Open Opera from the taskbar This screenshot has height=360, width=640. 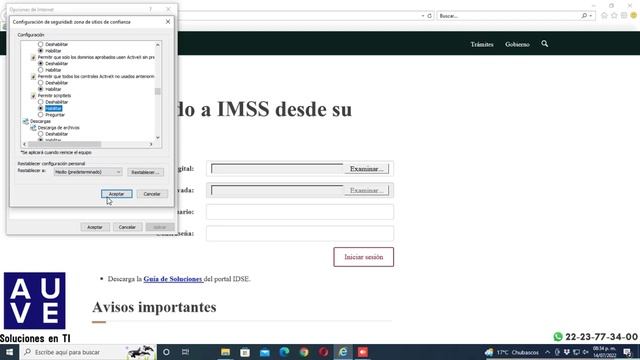click(323, 352)
